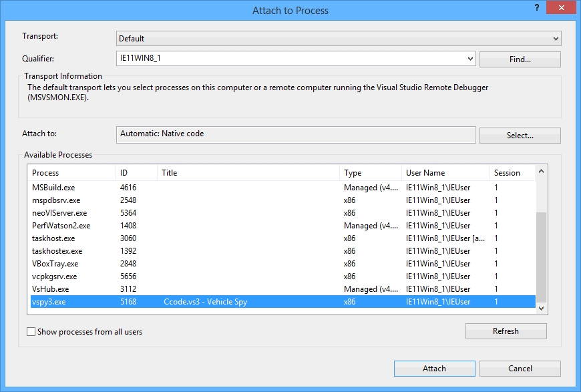Sort by the ID column header
This screenshot has height=392, width=581.
(x=136, y=173)
